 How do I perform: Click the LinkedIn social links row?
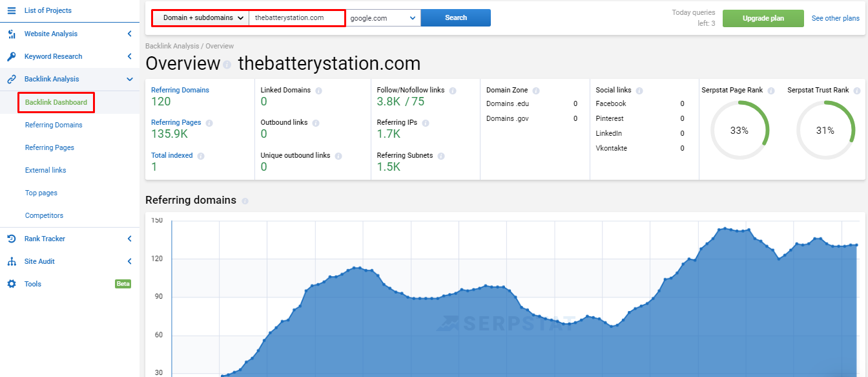click(x=640, y=133)
